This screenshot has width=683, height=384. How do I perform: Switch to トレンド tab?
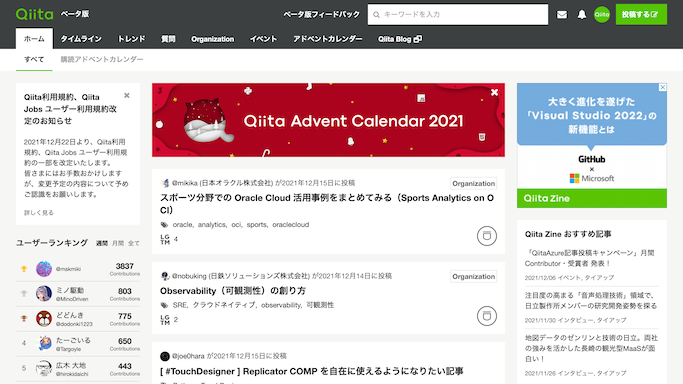131,39
